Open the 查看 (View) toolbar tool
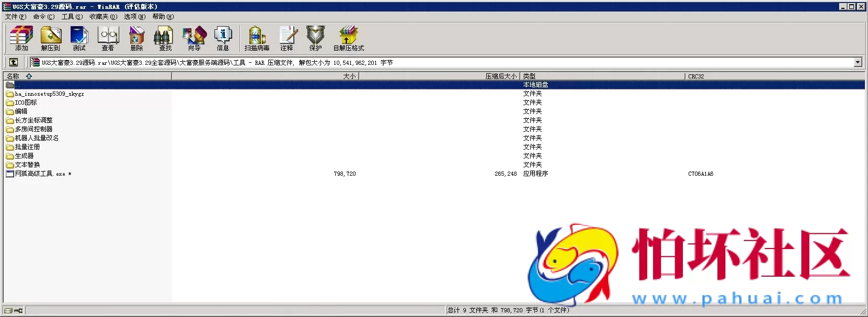 pos(108,38)
